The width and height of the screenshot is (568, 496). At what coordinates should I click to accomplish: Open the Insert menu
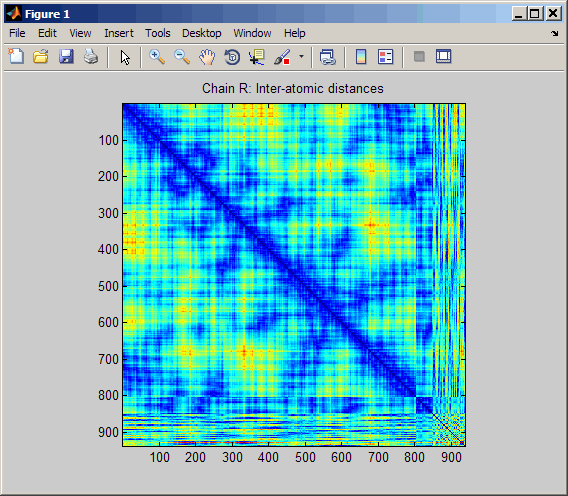[x=119, y=33]
